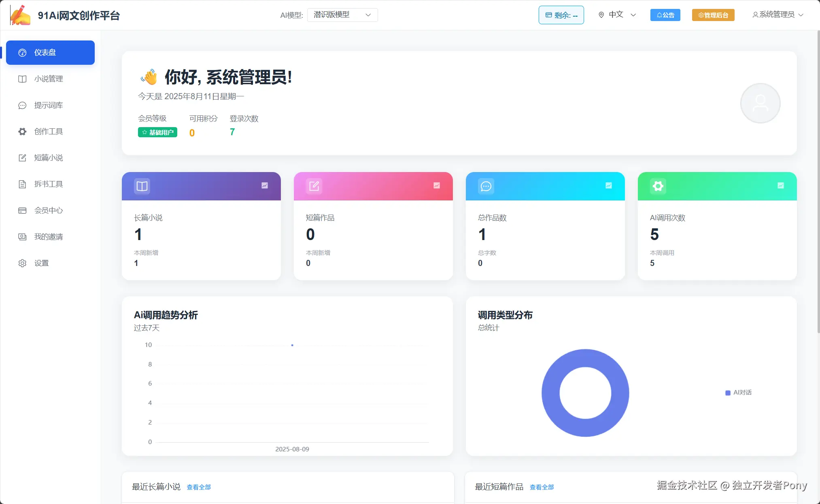The width and height of the screenshot is (820, 504).
Task: View all recent short works via 查看全部
Action: point(542,487)
